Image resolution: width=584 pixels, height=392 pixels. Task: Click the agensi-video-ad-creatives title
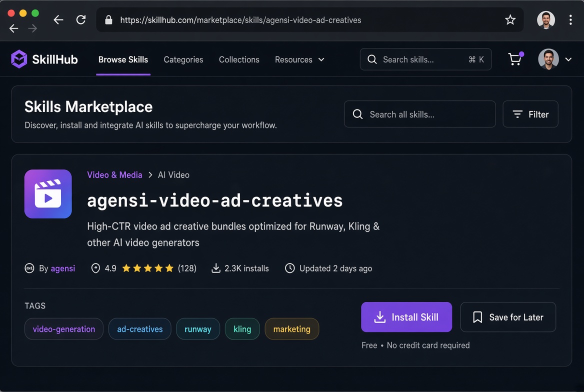[x=215, y=200]
